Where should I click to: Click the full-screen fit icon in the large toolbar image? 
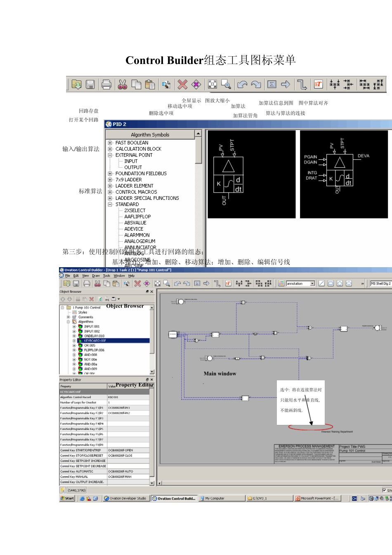coord(213,85)
